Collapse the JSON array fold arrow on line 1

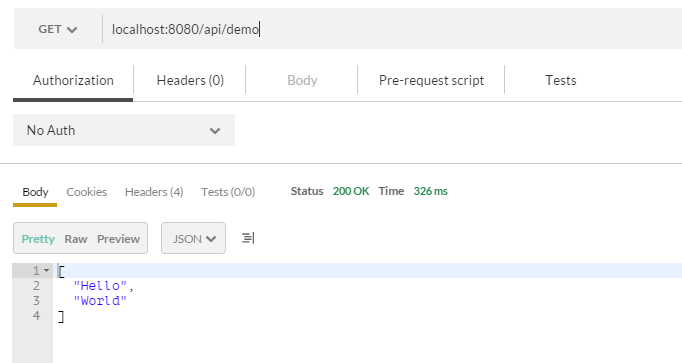pos(47,271)
